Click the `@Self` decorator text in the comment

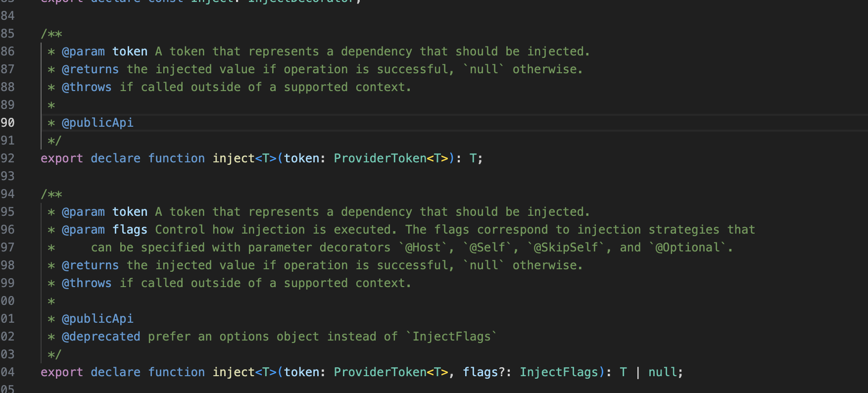[x=487, y=247]
